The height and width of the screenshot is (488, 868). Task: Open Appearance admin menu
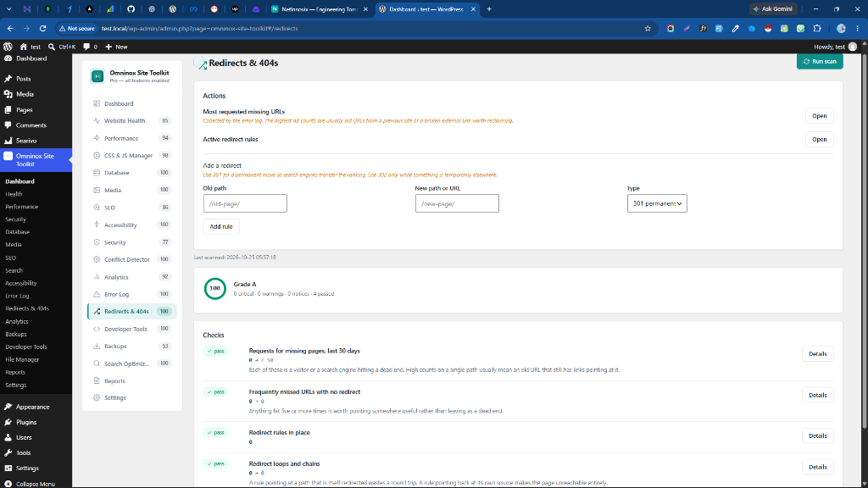(x=36, y=407)
